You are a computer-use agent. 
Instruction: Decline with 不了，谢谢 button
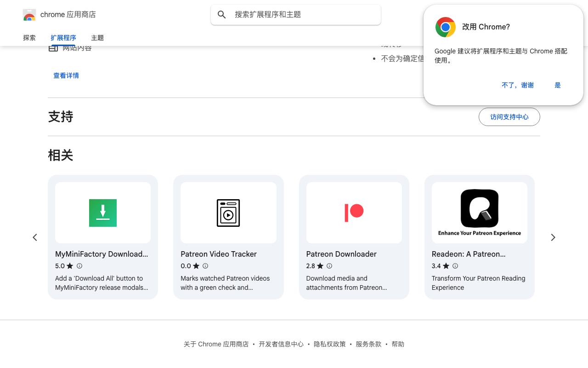pyautogui.click(x=518, y=85)
